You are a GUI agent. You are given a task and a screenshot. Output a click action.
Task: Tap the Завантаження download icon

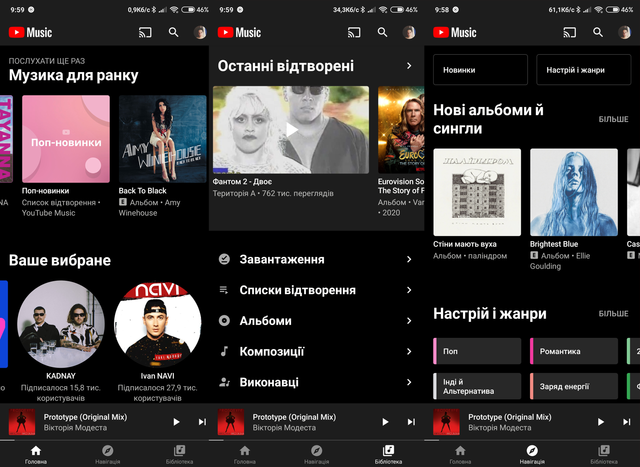pyautogui.click(x=224, y=259)
